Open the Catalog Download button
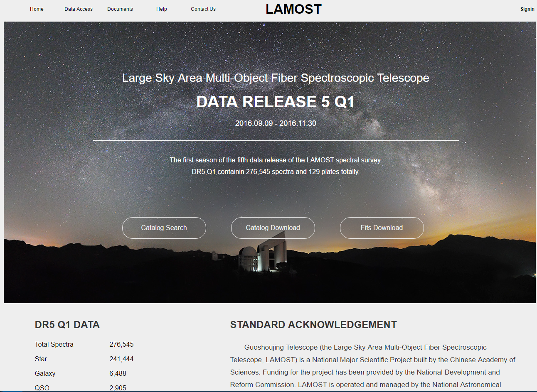Screen dimensions: 537x392 tap(273, 228)
